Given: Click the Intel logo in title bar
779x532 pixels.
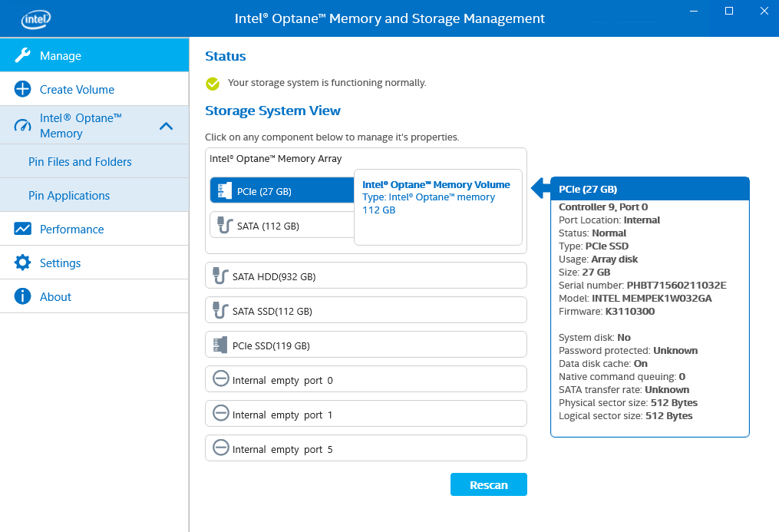Looking at the screenshot, I should pyautogui.click(x=36, y=18).
